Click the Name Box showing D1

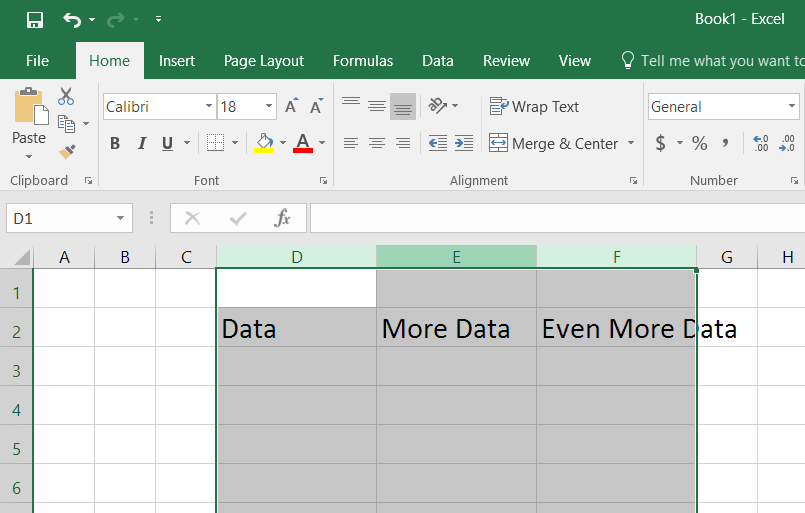coord(69,218)
